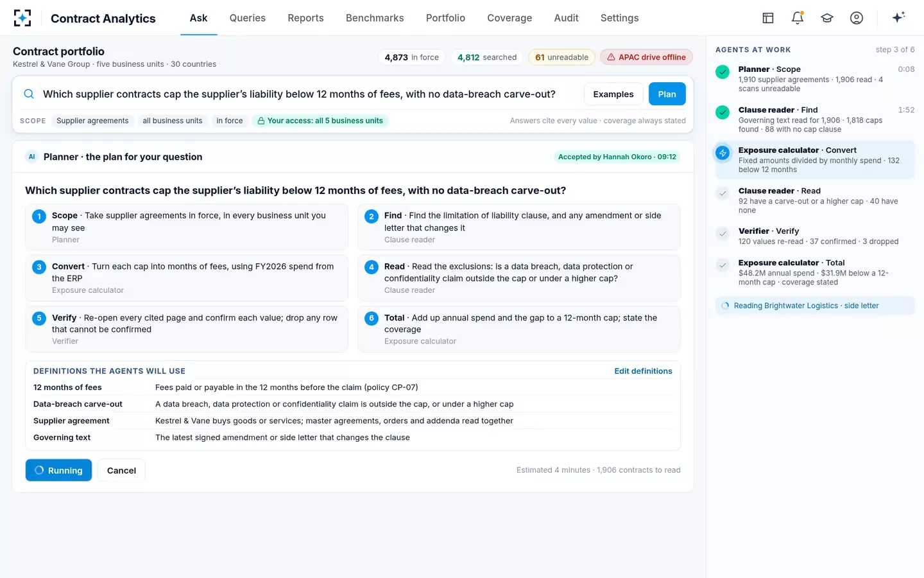
Task: Click the lock icon in access chip
Action: pos(261,121)
